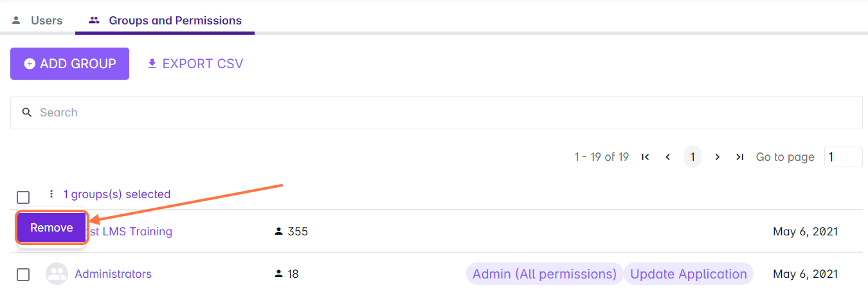Viewport: 868px width, 292px height.
Task: Click the Administrators group avatar icon
Action: [x=57, y=274]
